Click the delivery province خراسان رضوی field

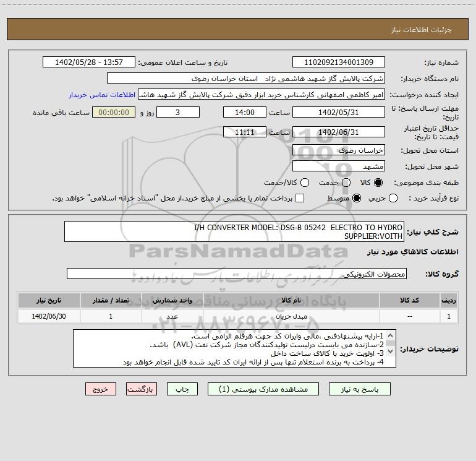pos(339,150)
